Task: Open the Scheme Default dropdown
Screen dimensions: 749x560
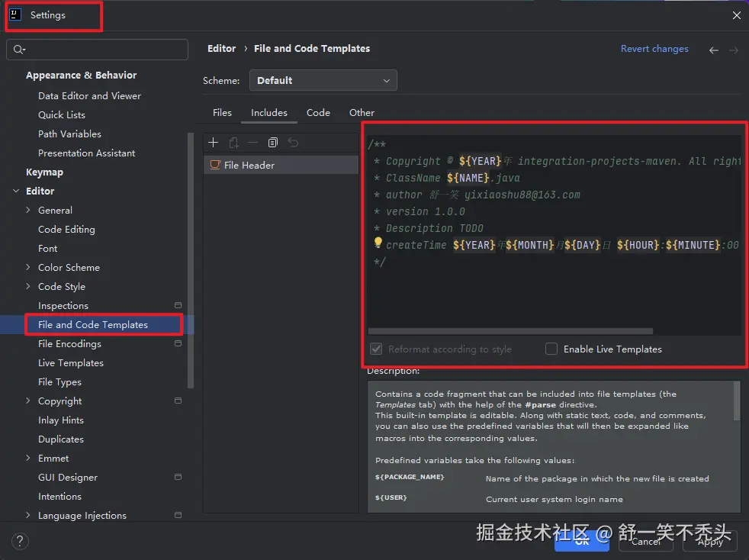Action: (323, 80)
